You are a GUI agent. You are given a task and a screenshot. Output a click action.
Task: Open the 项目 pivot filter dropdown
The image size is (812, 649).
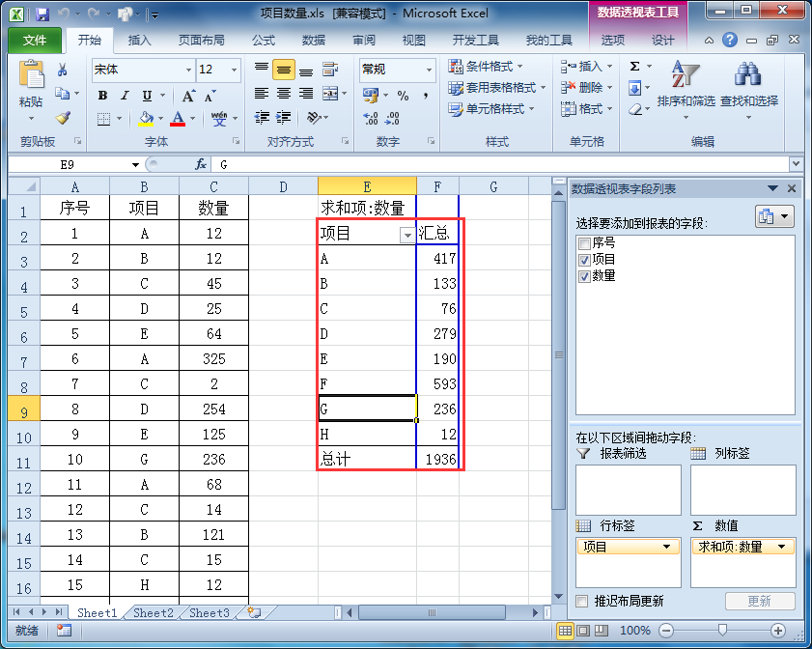coord(406,235)
